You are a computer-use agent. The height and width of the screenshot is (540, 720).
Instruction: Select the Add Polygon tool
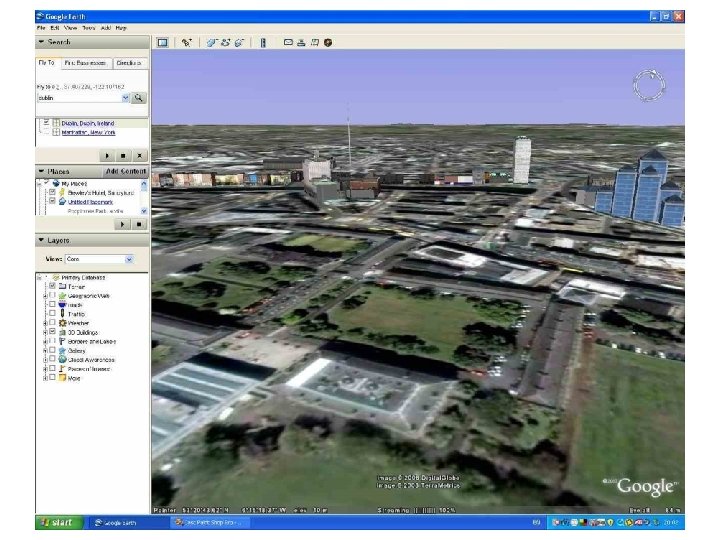(211, 43)
